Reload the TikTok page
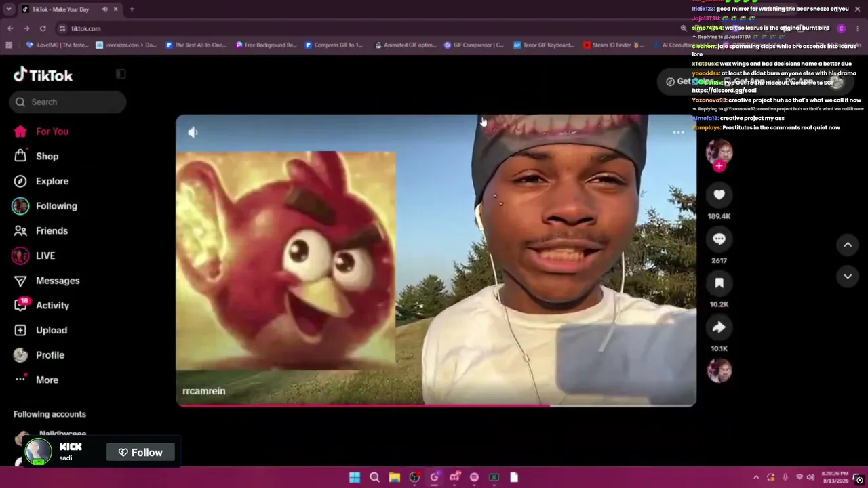This screenshot has height=488, width=868. coord(43,28)
